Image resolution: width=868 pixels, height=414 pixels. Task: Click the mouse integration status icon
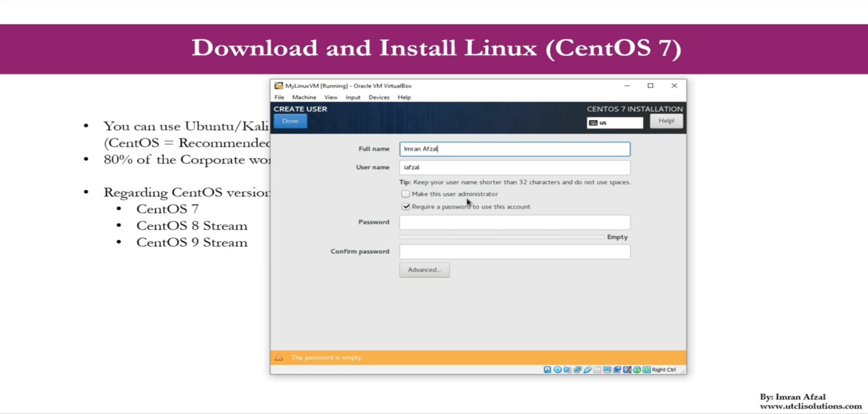pyautogui.click(x=637, y=370)
